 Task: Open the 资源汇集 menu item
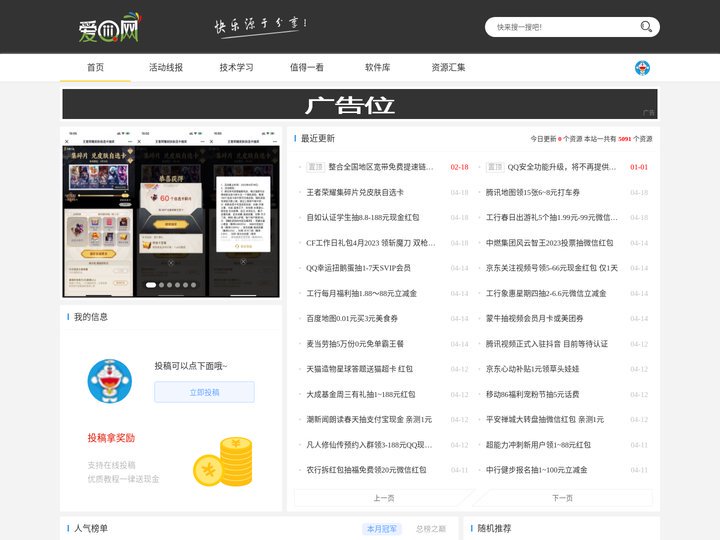tap(448, 68)
